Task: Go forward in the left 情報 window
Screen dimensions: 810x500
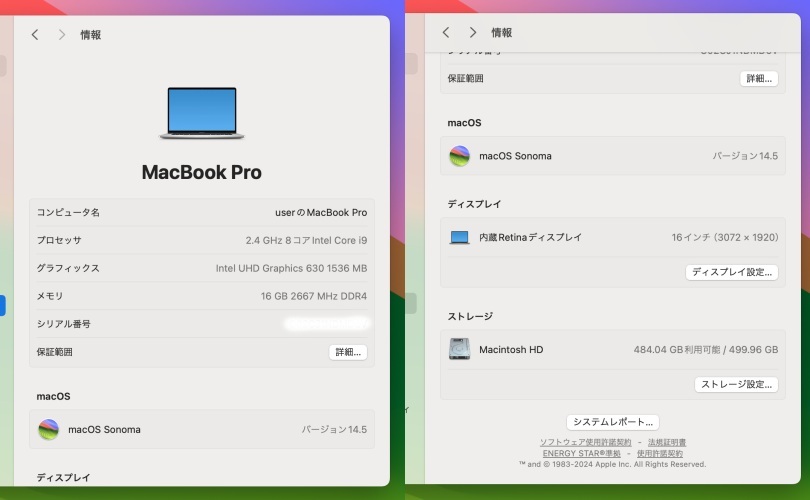Action: point(62,35)
